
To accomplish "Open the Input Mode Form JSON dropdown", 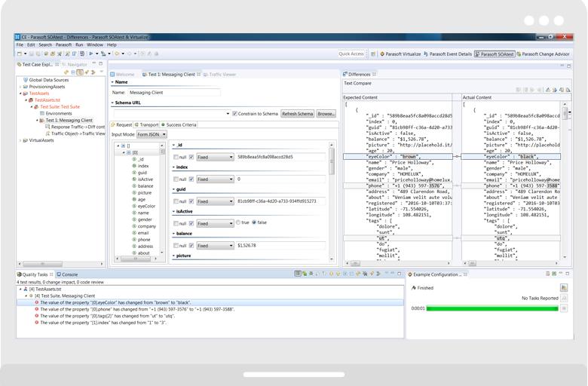I will [x=152, y=134].
